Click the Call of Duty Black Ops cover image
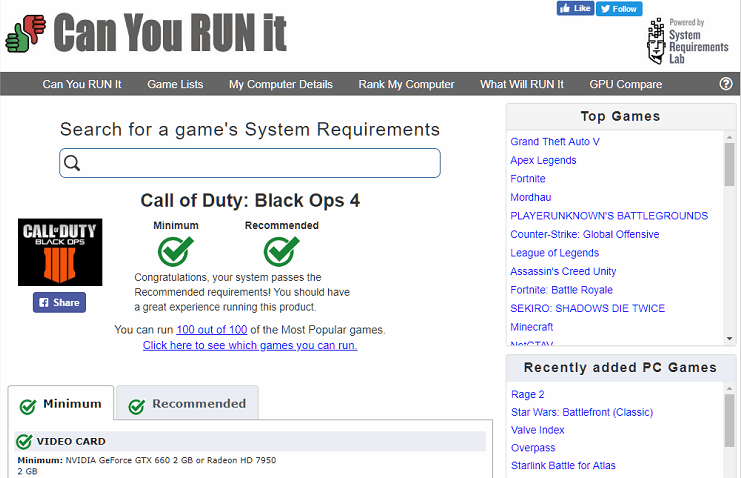 point(60,252)
